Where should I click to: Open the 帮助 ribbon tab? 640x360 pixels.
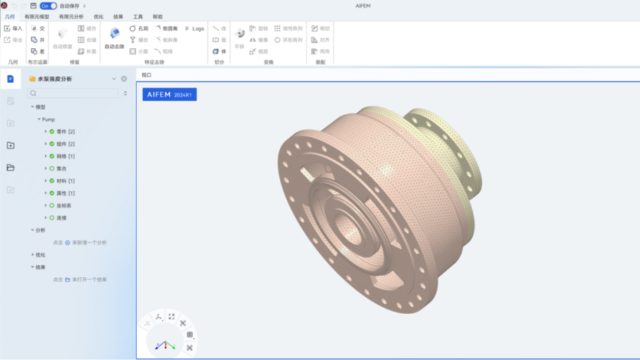tap(158, 17)
